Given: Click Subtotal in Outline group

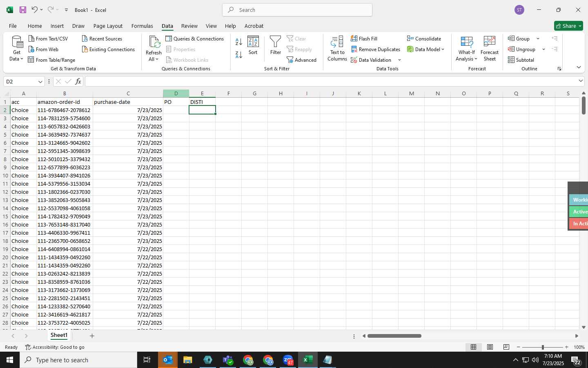Looking at the screenshot, I should (x=521, y=60).
